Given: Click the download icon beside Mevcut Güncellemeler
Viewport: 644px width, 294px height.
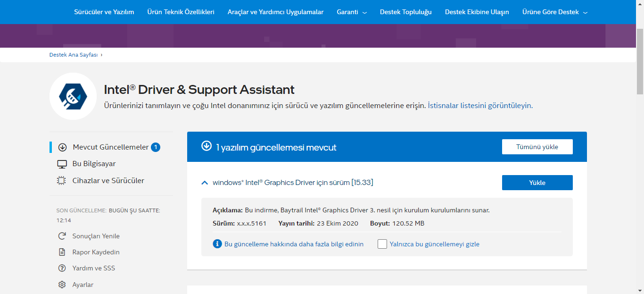Looking at the screenshot, I should 62,147.
